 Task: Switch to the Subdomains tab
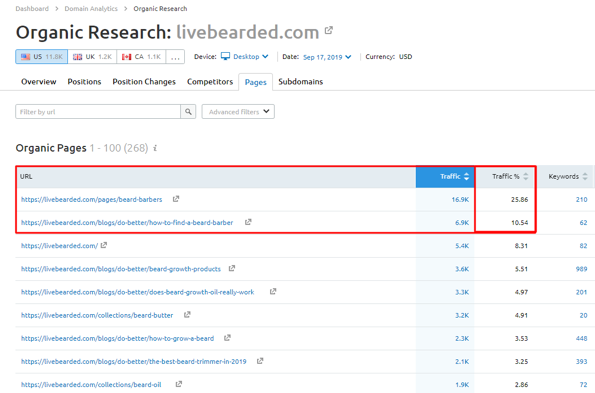[x=301, y=82]
